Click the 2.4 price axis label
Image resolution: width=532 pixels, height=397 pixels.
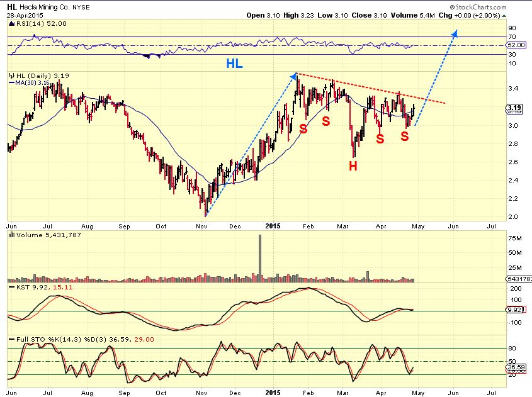pyautogui.click(x=513, y=180)
